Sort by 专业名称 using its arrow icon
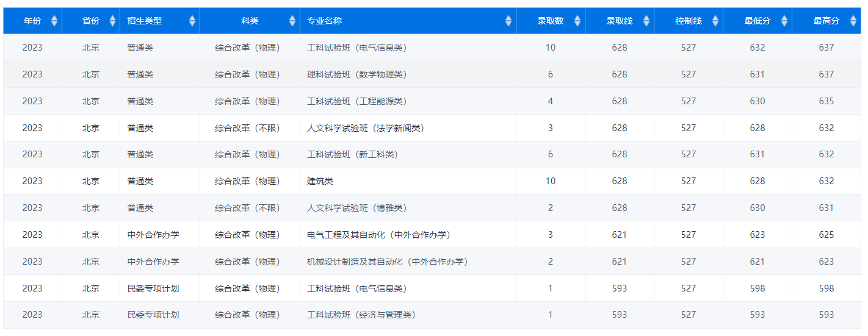 tap(508, 21)
